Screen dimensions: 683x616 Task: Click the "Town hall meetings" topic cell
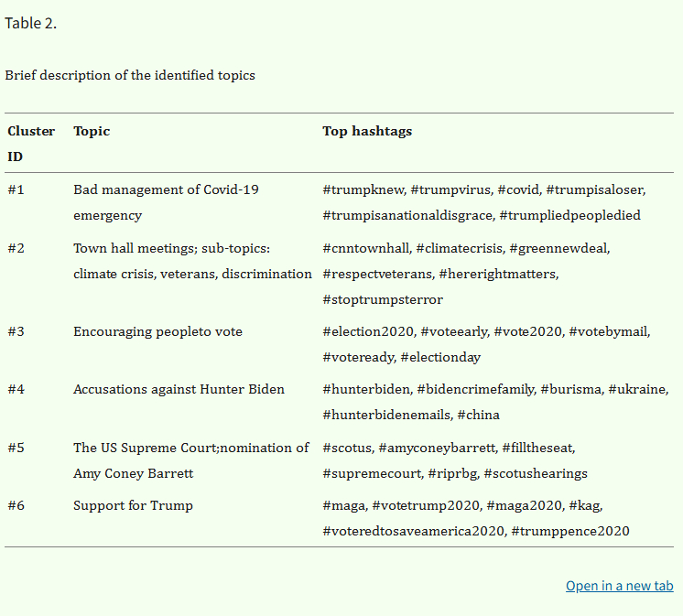coord(192,261)
